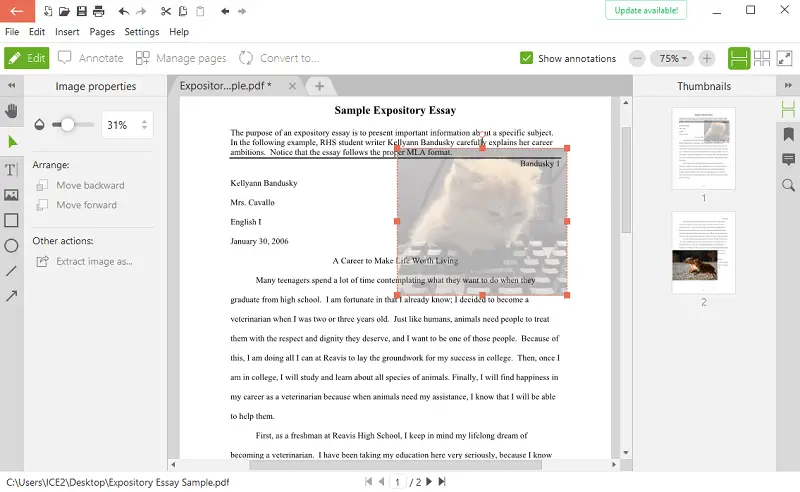The height and width of the screenshot is (492, 800).
Task: Zoom out with the minus button
Action: pos(637,59)
